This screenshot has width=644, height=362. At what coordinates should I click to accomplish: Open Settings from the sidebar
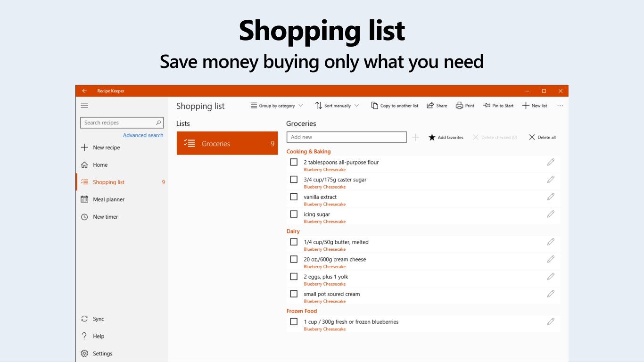[102, 354]
